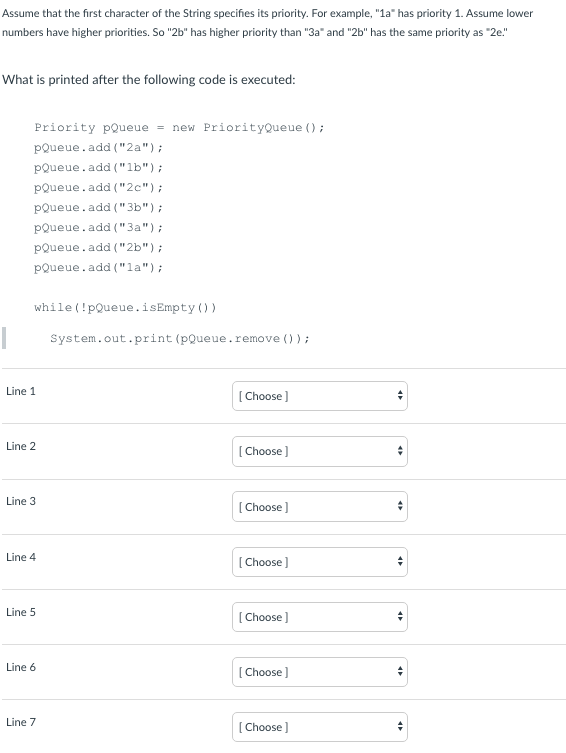Open the Line 6 Choose dropdown

coord(320,672)
